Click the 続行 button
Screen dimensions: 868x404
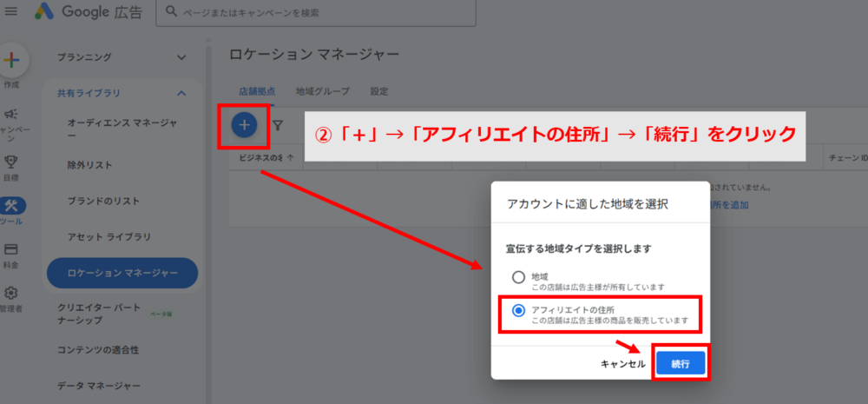coord(681,364)
